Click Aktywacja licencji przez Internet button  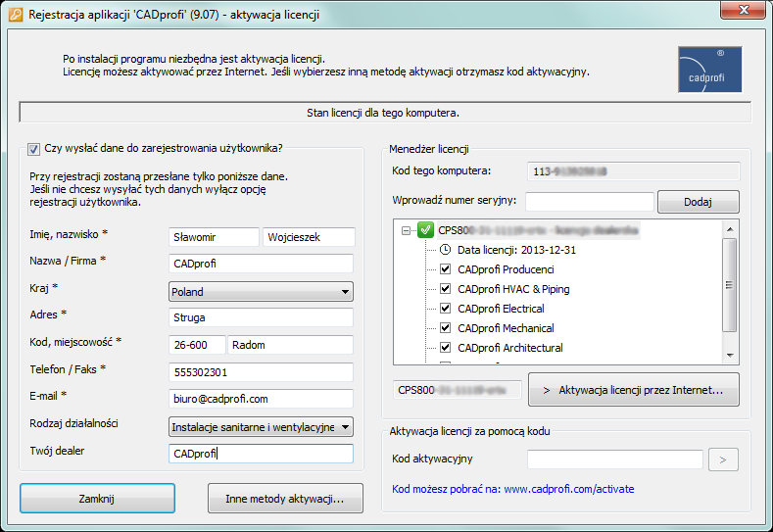coord(634,390)
